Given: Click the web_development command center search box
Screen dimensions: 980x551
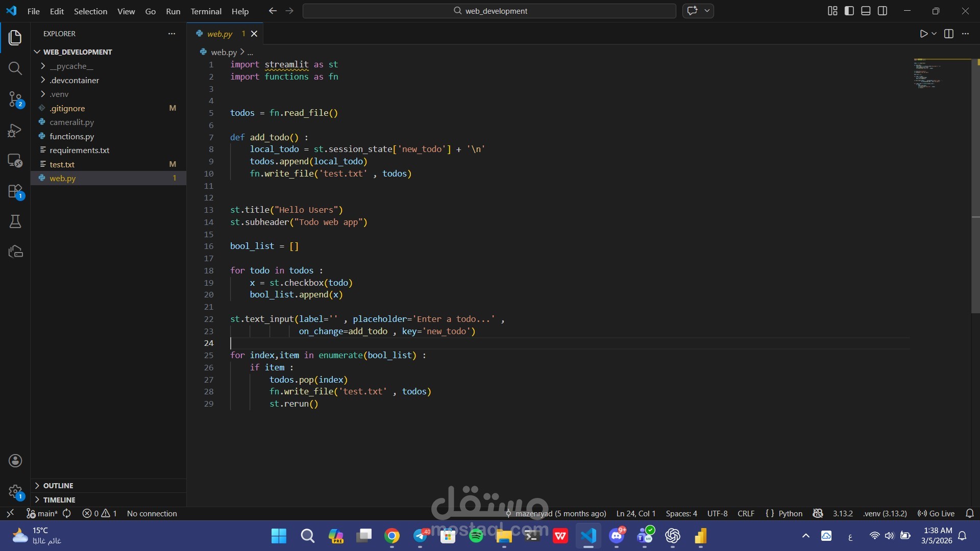Looking at the screenshot, I should click(x=489, y=11).
